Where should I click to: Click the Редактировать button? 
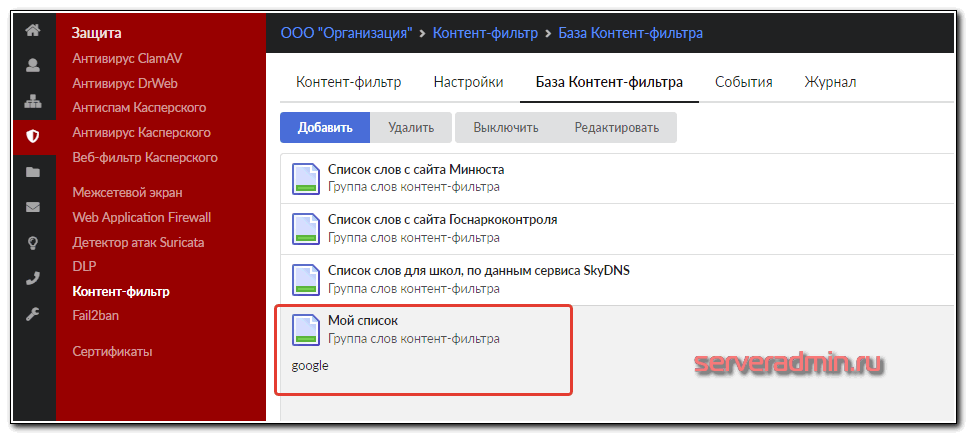616,127
